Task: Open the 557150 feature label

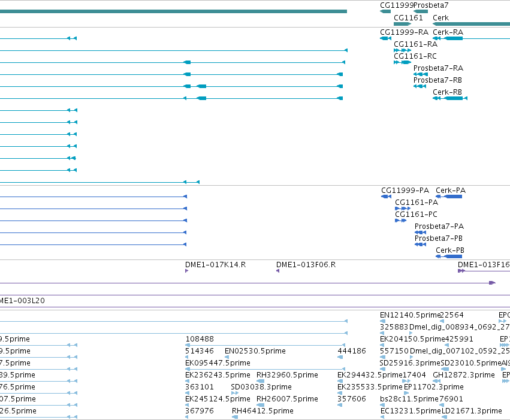Action: (x=394, y=351)
